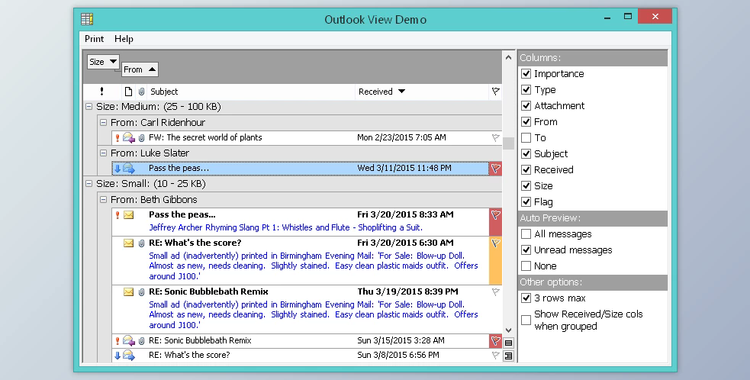The image size is (750, 380).
Task: Click the From group-by sort box
Action: click(140, 69)
